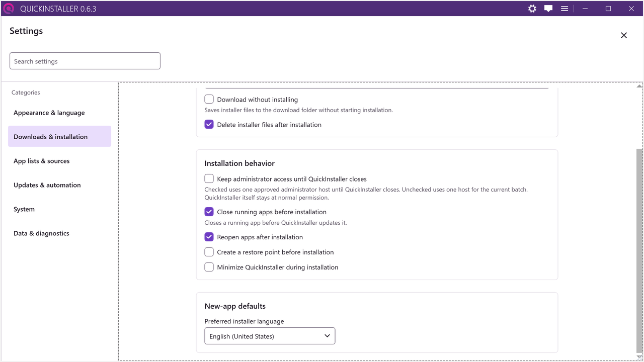
Task: Focus the Search settings field
Action: pos(85,61)
